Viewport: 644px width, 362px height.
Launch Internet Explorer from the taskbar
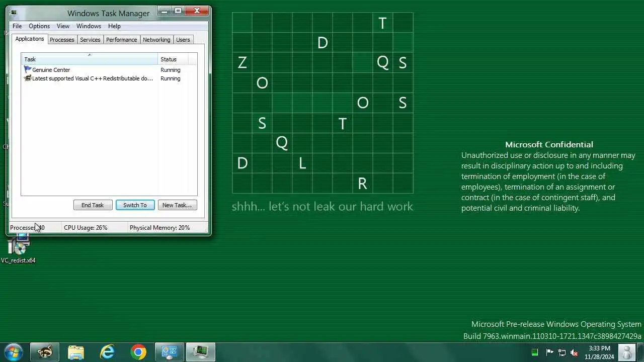(x=107, y=352)
